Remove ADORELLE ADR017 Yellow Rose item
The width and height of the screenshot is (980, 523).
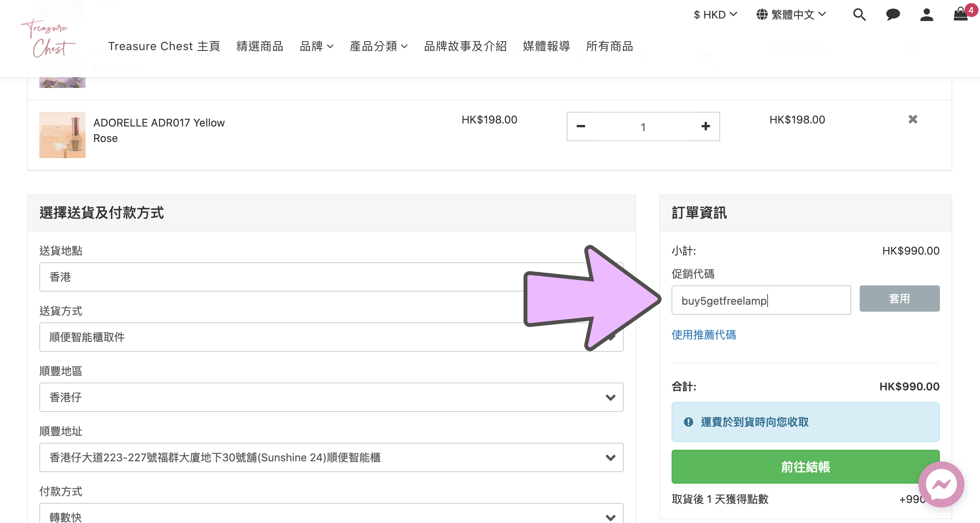(913, 120)
